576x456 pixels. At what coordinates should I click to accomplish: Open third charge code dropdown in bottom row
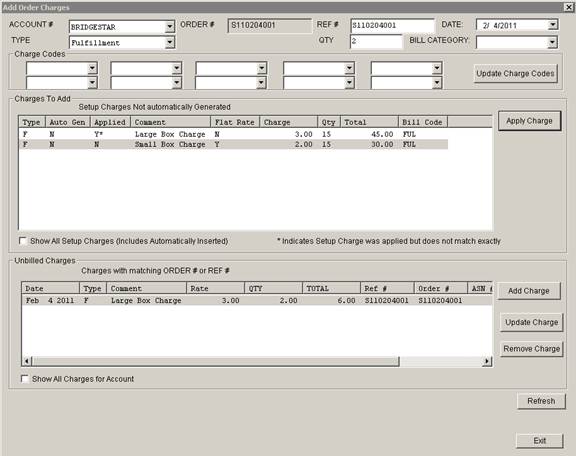click(262, 83)
